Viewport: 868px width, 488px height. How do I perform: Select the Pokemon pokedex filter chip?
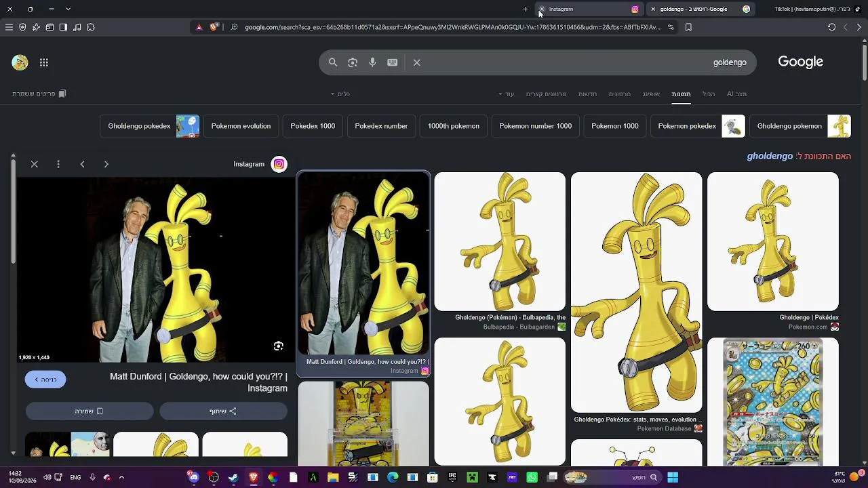coord(698,126)
